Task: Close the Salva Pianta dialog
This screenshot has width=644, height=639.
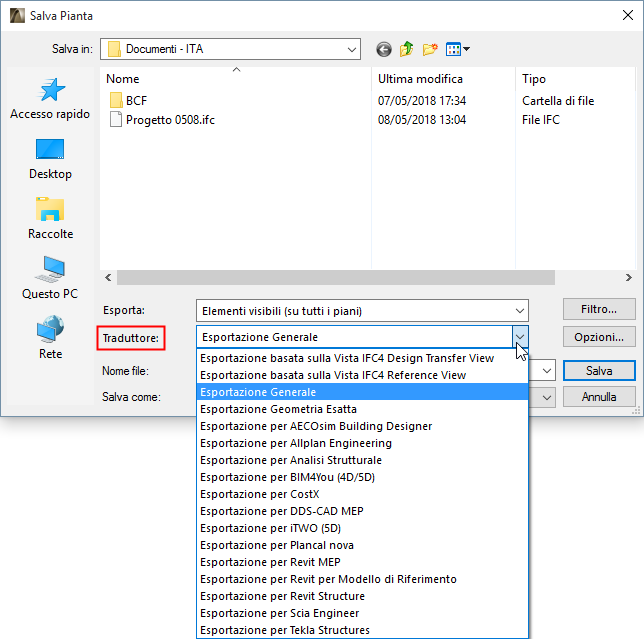Action: pyautogui.click(x=628, y=16)
